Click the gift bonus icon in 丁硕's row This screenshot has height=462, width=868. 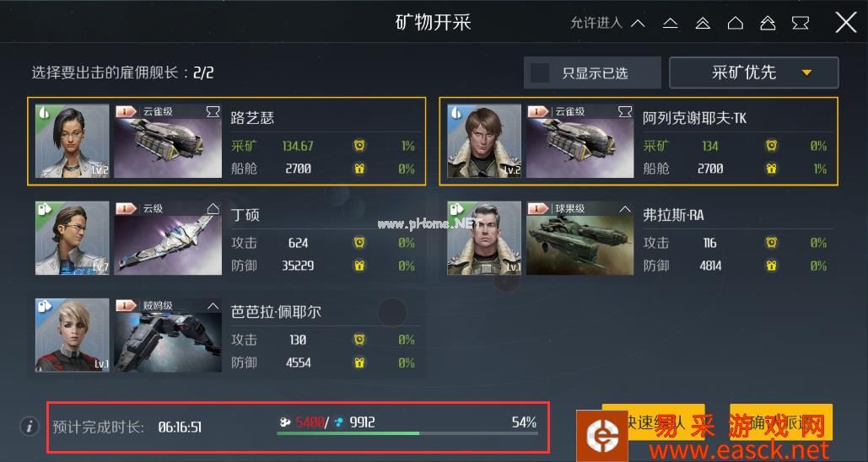(359, 266)
